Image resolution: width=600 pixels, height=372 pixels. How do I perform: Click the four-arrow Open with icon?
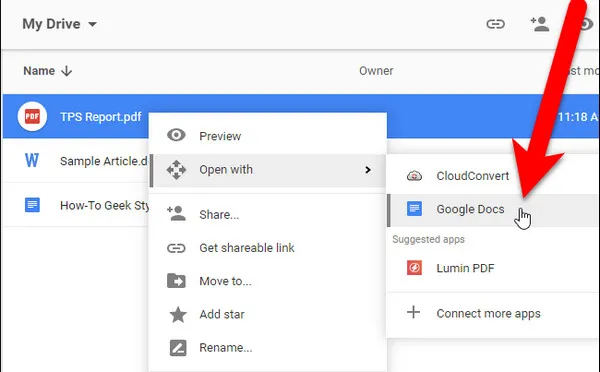coord(176,170)
